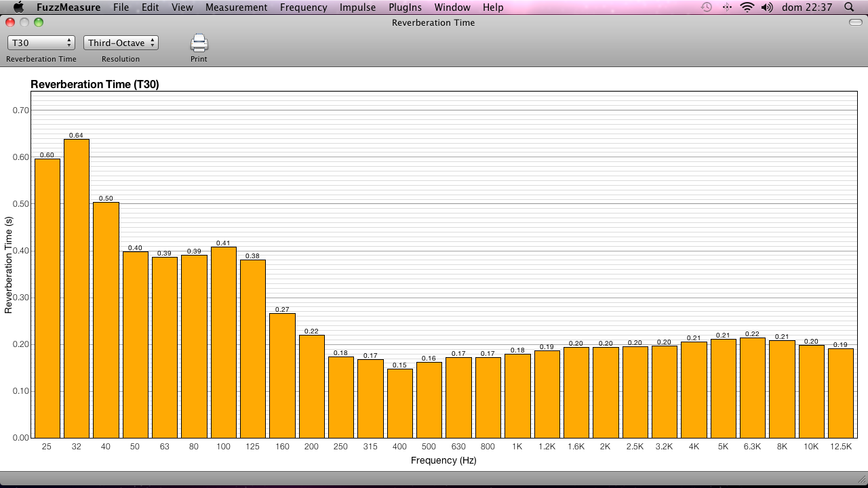868x488 pixels.
Task: Click the 400 Hz bar
Action: point(400,403)
